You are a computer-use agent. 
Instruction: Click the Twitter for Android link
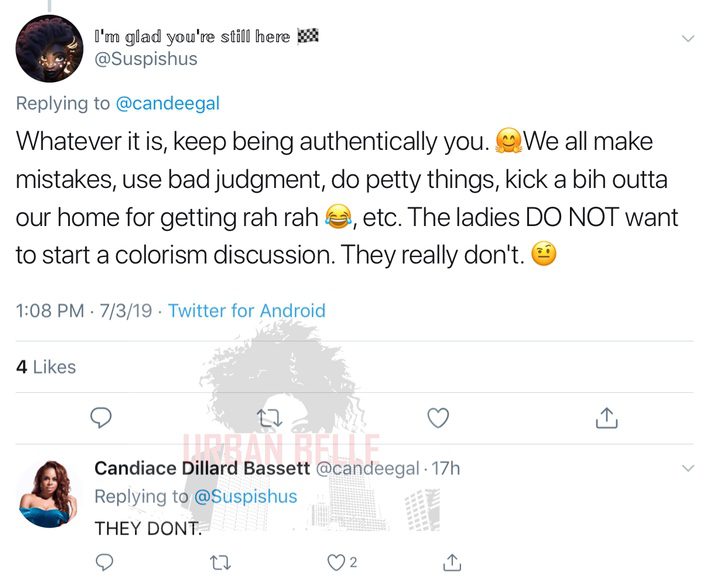pyautogui.click(x=247, y=311)
